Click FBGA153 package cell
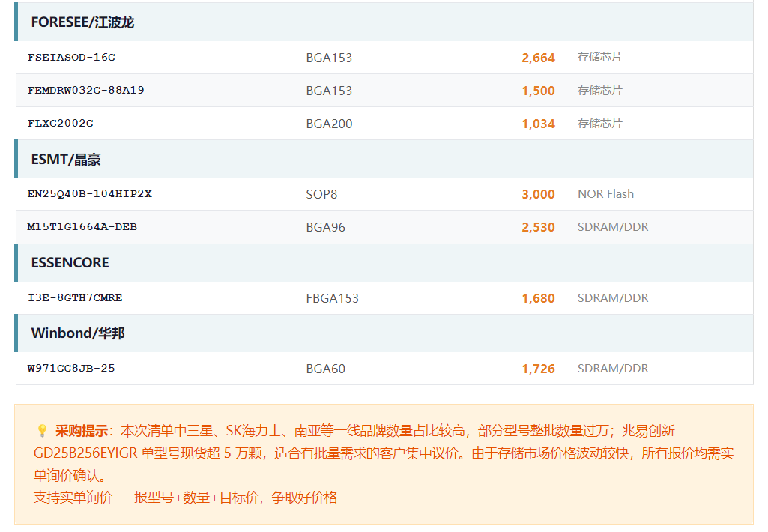The height and width of the screenshot is (532, 768). [333, 298]
